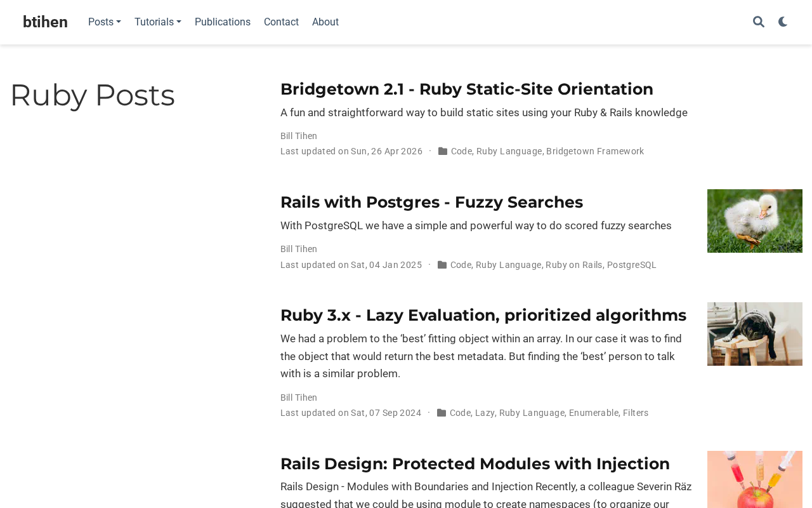The image size is (812, 508).
Task: Open the Ruby 3.x Lazy Evaluation post
Action: click(x=483, y=315)
